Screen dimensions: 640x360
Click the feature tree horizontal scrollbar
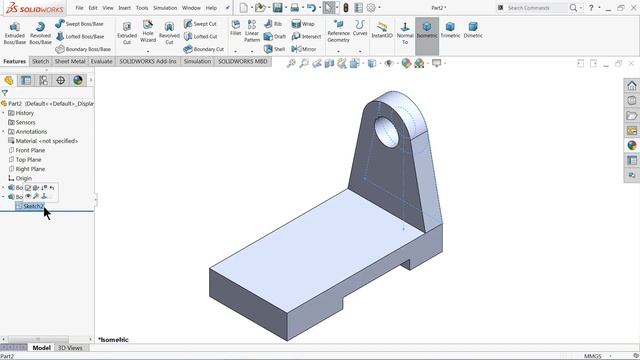coord(38,339)
